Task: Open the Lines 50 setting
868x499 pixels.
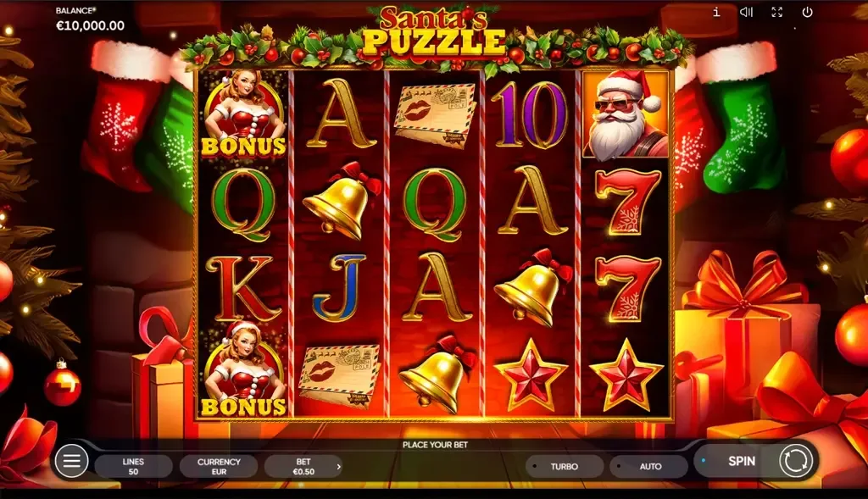Action: tap(133, 466)
